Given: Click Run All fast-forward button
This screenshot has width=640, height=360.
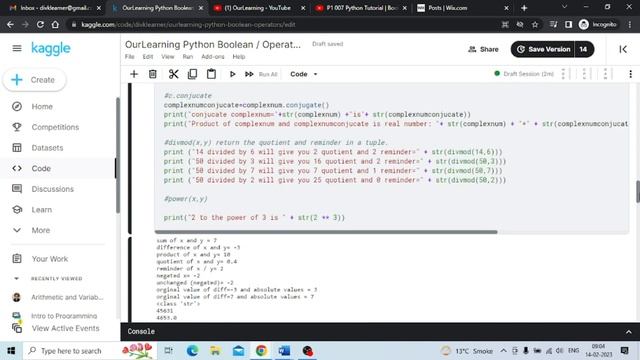Looking at the screenshot, I should pos(261,74).
